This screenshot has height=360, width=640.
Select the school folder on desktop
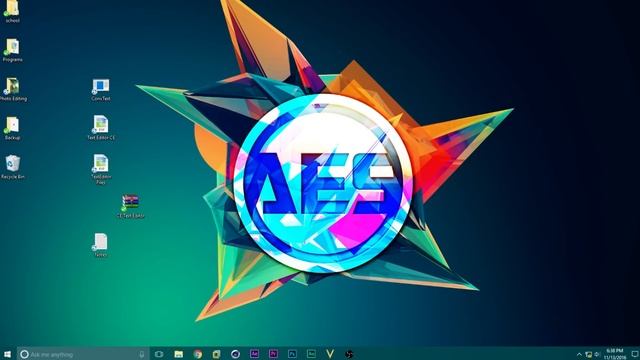12,10
